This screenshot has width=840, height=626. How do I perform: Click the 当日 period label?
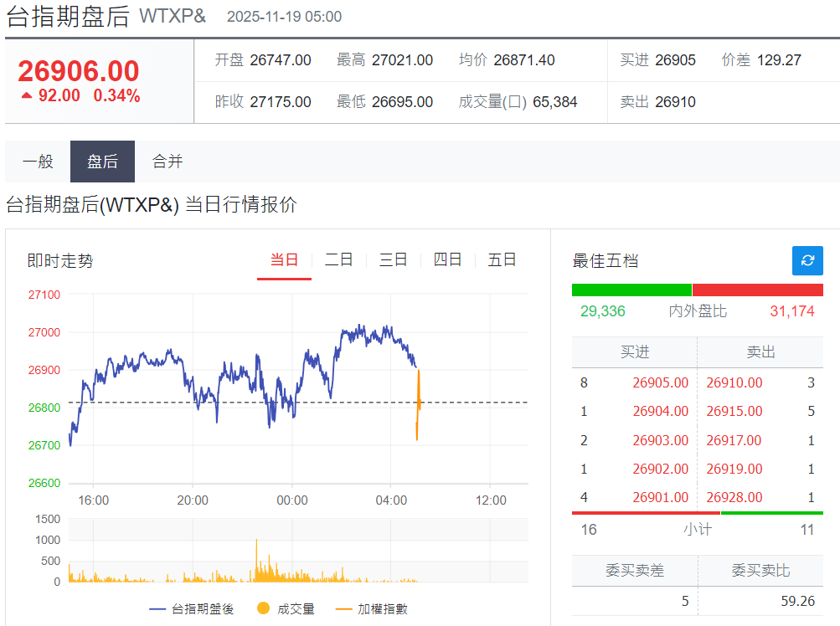(284, 259)
